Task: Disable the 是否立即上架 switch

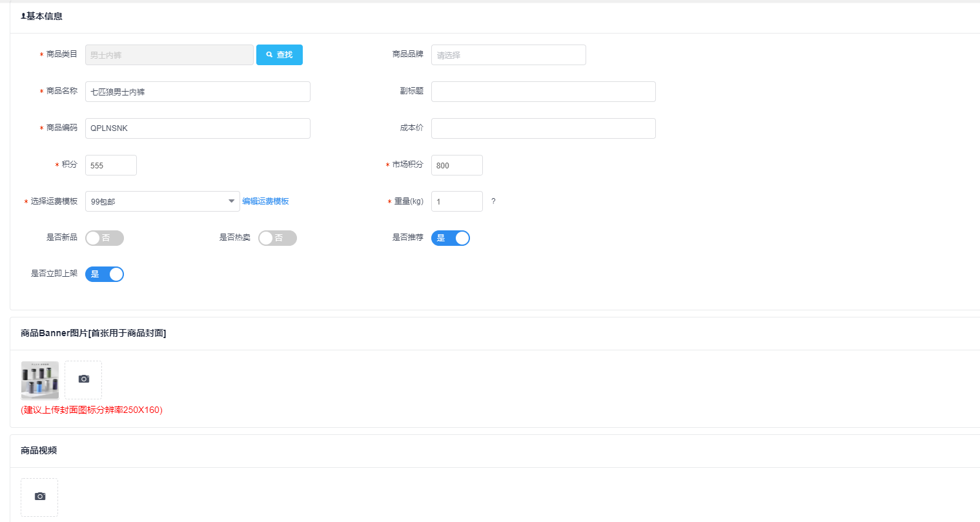Action: point(104,274)
